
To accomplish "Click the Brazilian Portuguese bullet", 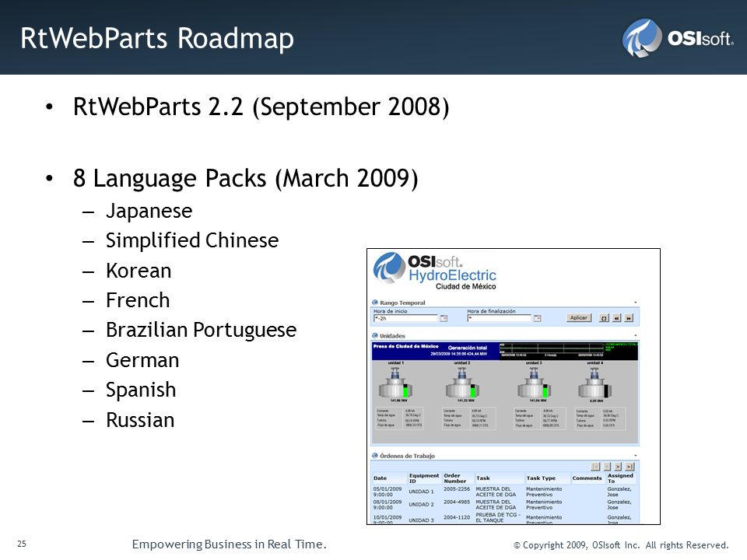I will (x=201, y=330).
